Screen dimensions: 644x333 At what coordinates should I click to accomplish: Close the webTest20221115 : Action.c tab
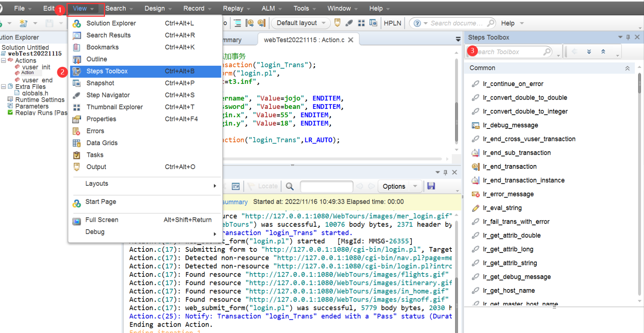point(351,40)
